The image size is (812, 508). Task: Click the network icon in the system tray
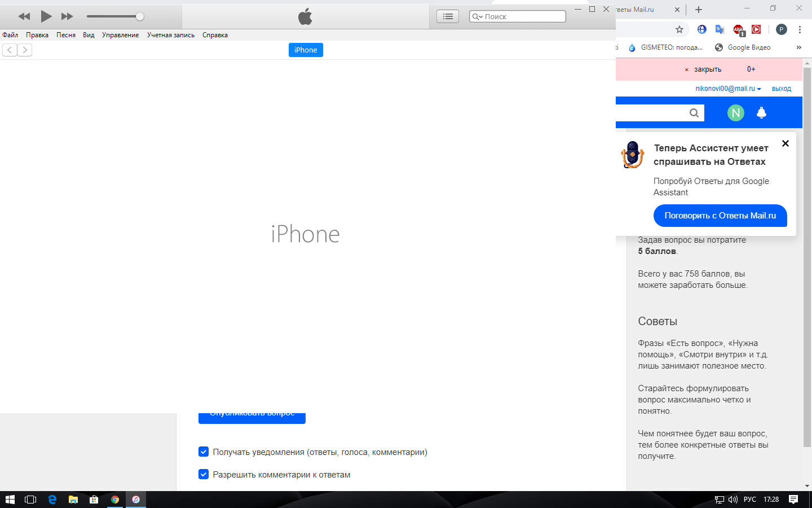tap(720, 500)
